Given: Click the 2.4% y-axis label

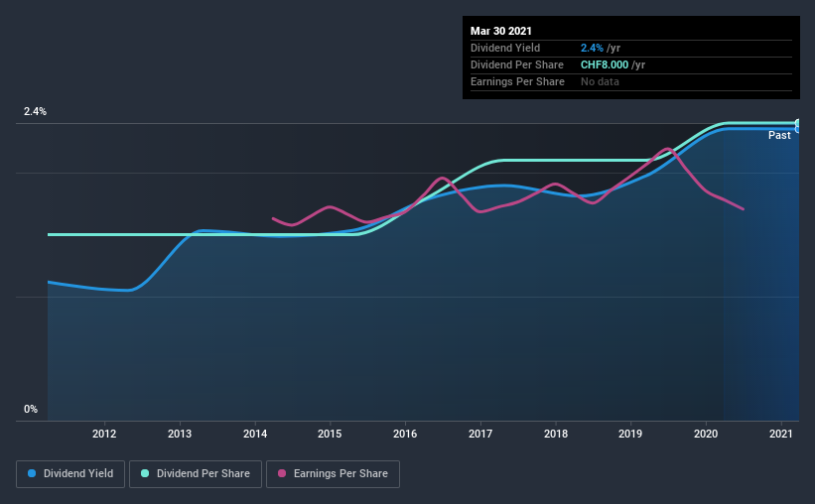Looking at the screenshot, I should (35, 111).
